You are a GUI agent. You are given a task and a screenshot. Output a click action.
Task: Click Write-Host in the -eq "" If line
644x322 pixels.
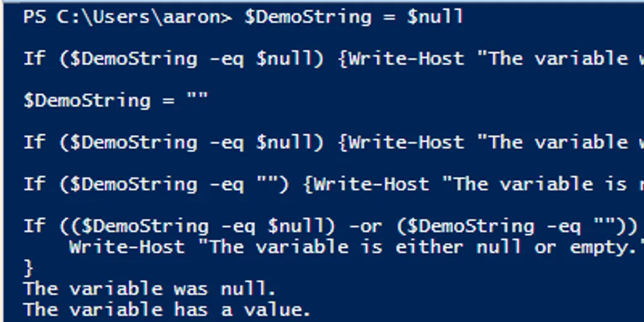pyautogui.click(x=371, y=184)
